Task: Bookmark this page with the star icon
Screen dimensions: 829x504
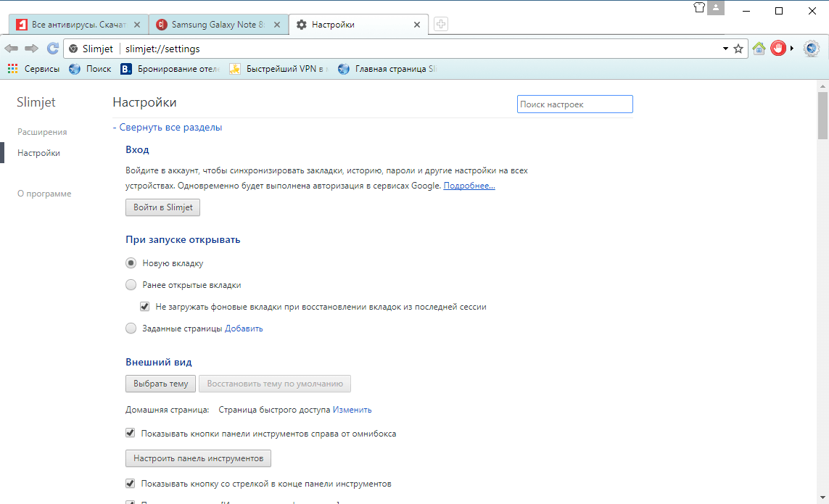Action: click(738, 49)
